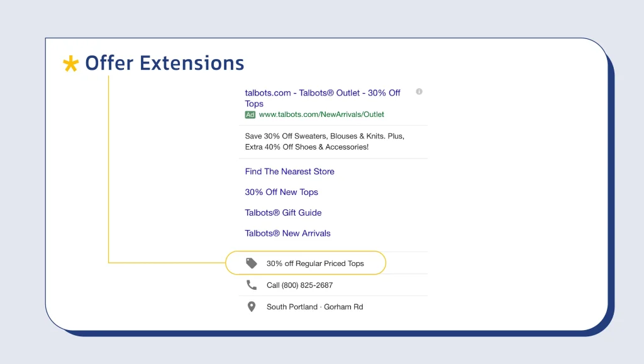Click the green Ad badge

250,115
